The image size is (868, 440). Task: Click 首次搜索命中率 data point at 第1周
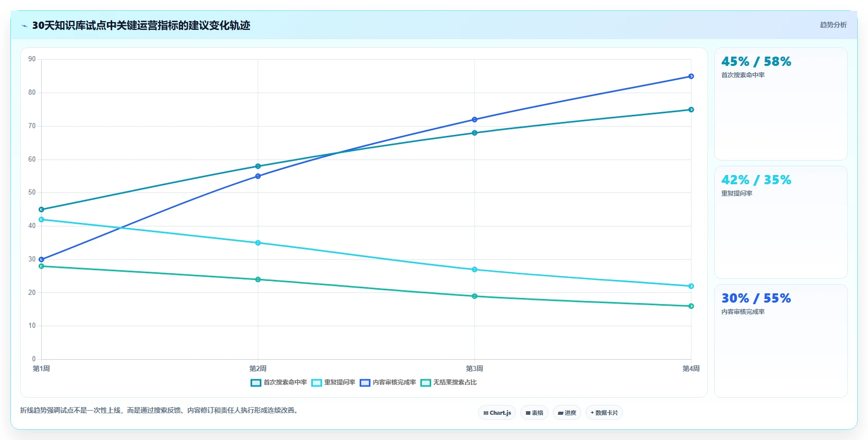[x=41, y=209]
